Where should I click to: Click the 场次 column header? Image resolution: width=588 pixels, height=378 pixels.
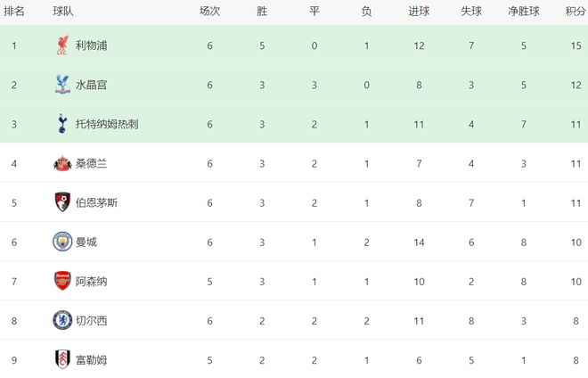tap(209, 12)
